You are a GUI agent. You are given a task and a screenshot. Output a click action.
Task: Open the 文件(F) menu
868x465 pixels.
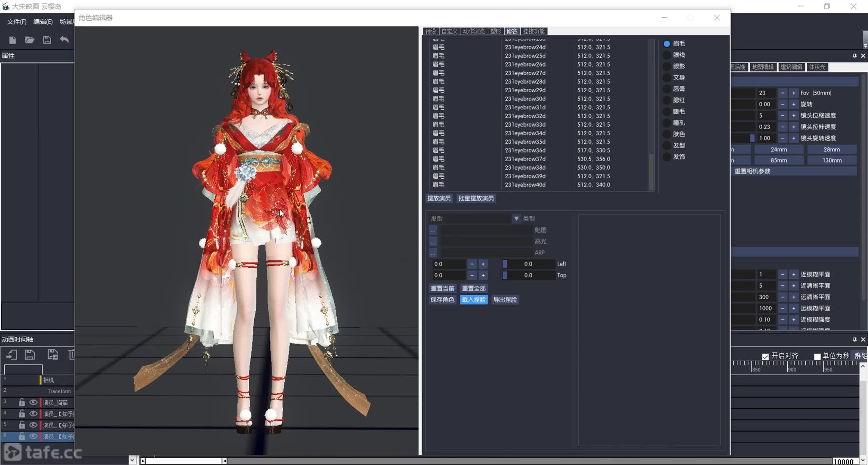(17, 22)
